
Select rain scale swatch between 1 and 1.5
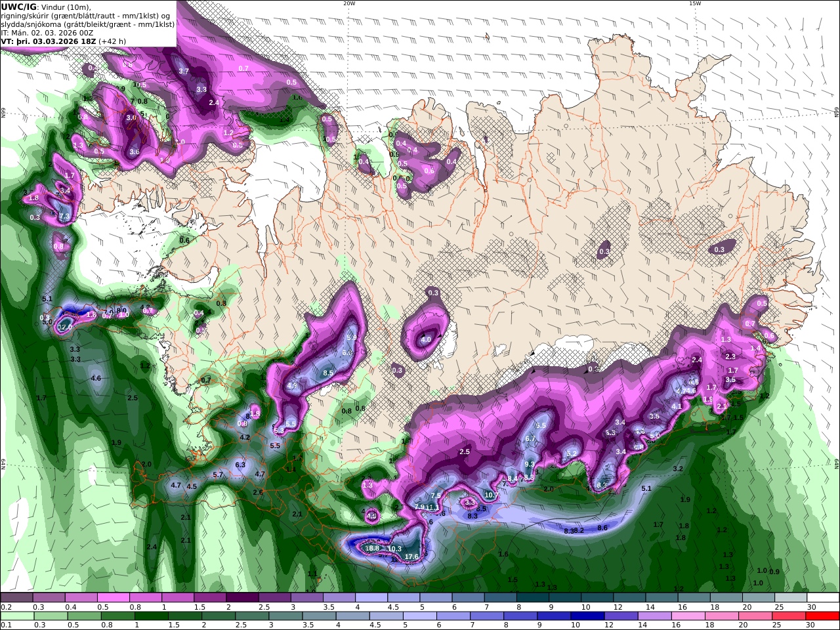[152, 616]
